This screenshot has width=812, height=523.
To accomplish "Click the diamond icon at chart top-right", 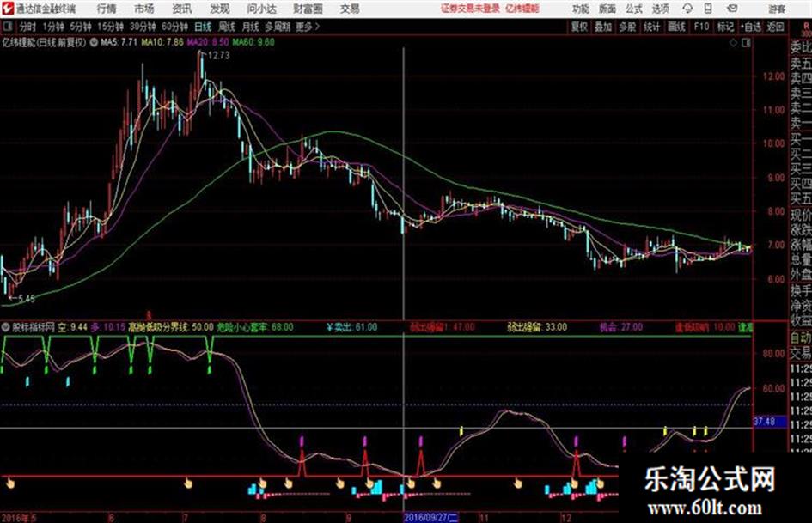I will pyautogui.click(x=733, y=43).
